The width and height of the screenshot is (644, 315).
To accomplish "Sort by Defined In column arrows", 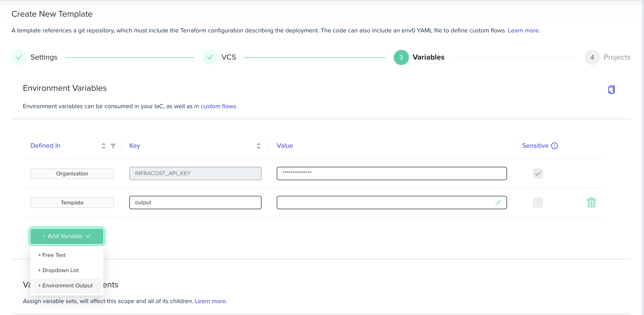I will pos(104,146).
